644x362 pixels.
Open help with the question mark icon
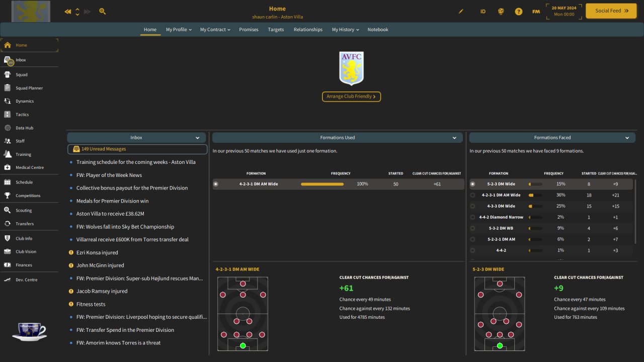pos(519,11)
